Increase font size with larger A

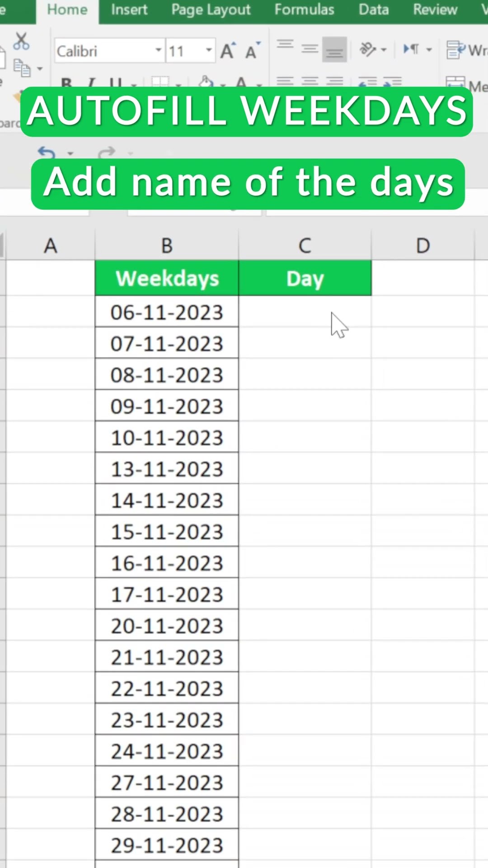point(228,51)
